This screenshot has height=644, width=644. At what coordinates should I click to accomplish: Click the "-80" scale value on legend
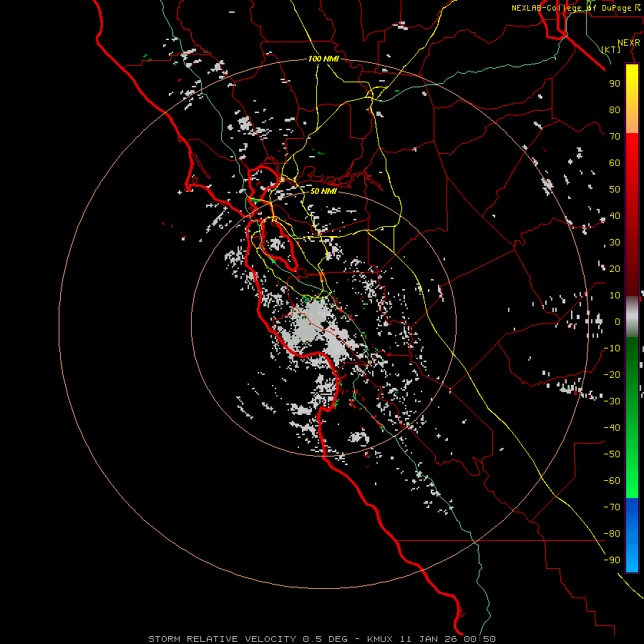coord(612,534)
